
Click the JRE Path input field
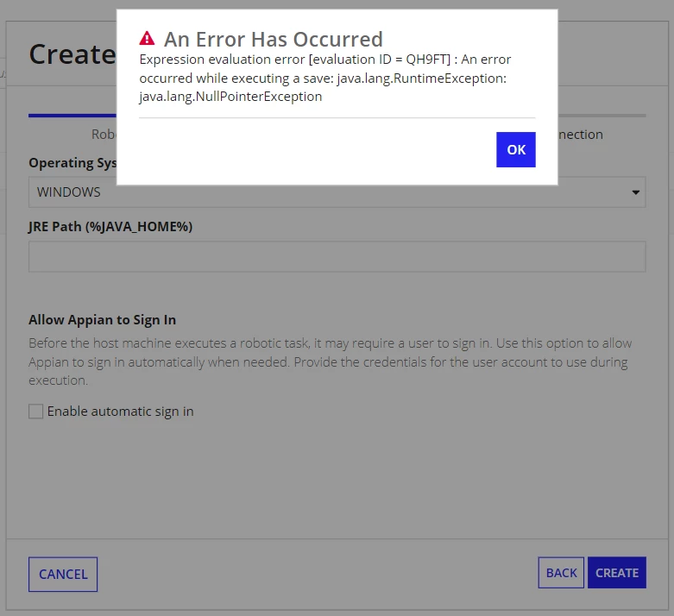pos(337,256)
